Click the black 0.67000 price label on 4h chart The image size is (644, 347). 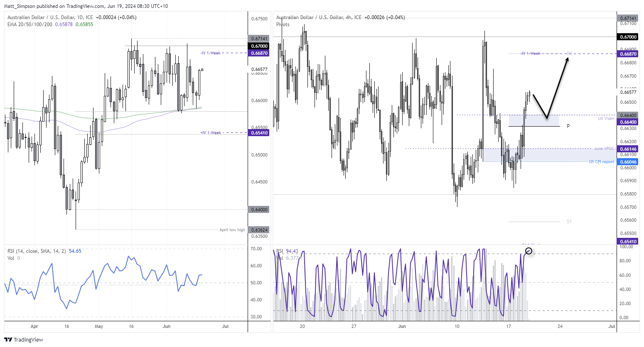click(628, 37)
